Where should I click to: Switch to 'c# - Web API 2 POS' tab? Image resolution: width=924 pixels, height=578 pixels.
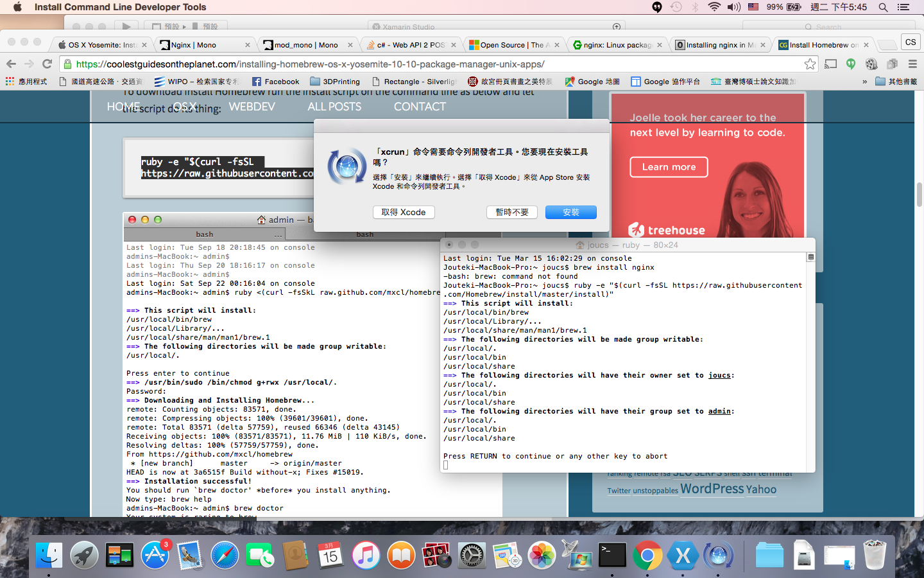pyautogui.click(x=409, y=45)
